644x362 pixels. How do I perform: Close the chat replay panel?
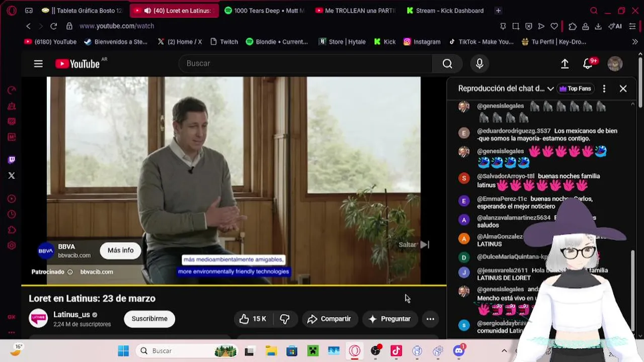[623, 88]
